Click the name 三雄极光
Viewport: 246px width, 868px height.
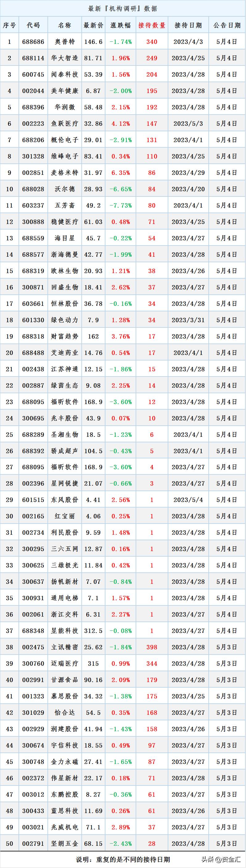[64, 565]
